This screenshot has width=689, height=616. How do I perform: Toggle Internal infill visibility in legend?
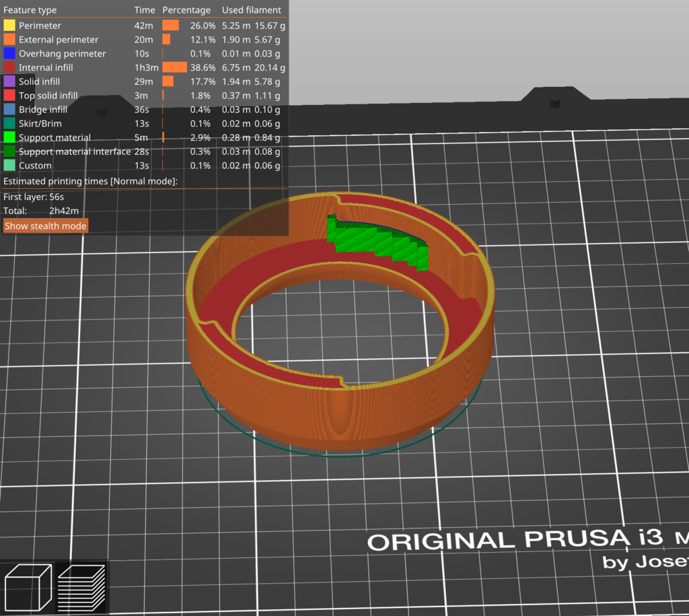click(x=46, y=68)
